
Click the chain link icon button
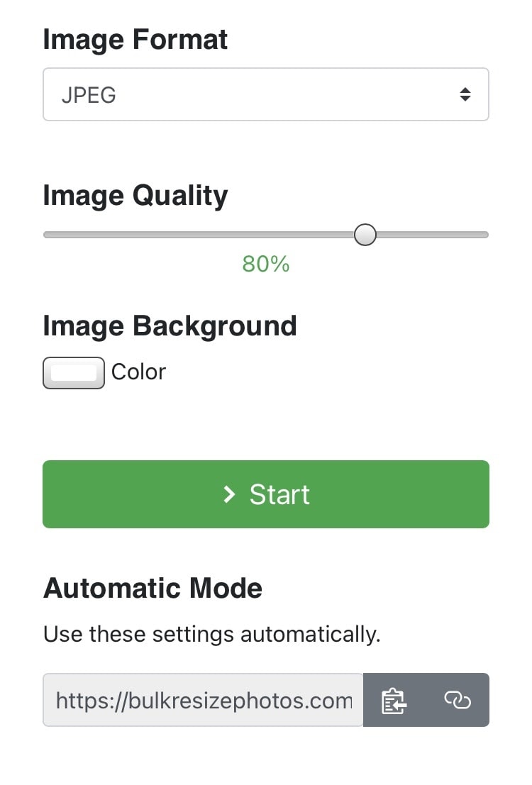[x=458, y=700]
